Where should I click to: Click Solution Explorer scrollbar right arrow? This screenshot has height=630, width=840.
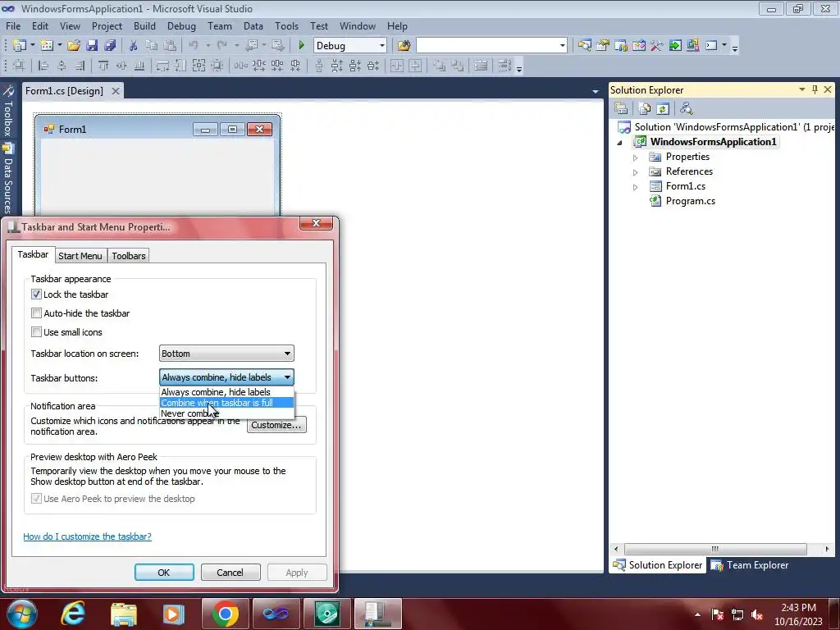[x=827, y=549]
